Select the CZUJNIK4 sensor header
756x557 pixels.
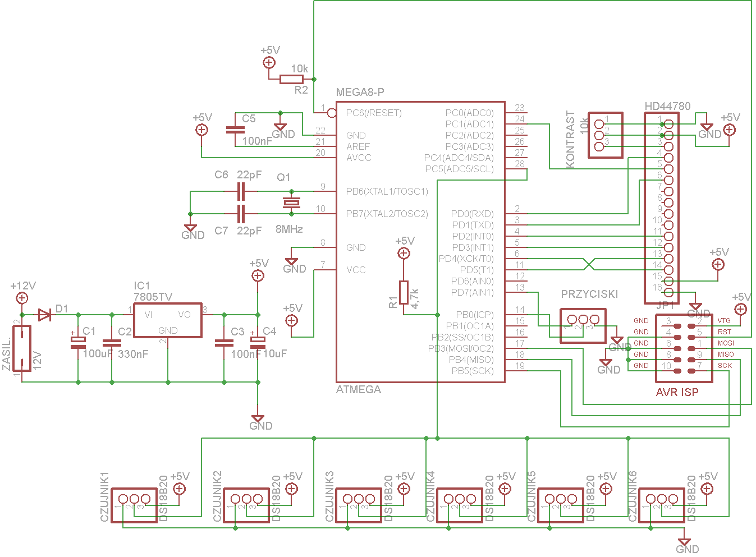tap(460, 505)
